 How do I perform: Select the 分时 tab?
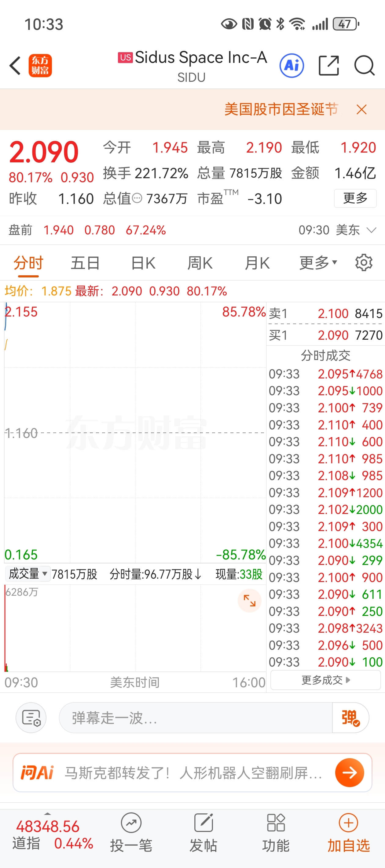(28, 263)
